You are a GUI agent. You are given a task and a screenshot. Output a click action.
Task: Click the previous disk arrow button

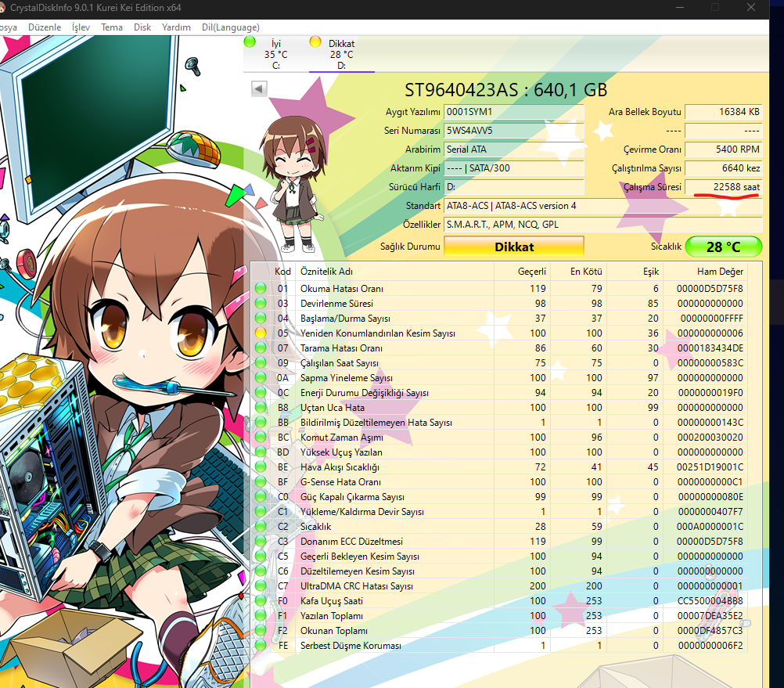point(259,89)
